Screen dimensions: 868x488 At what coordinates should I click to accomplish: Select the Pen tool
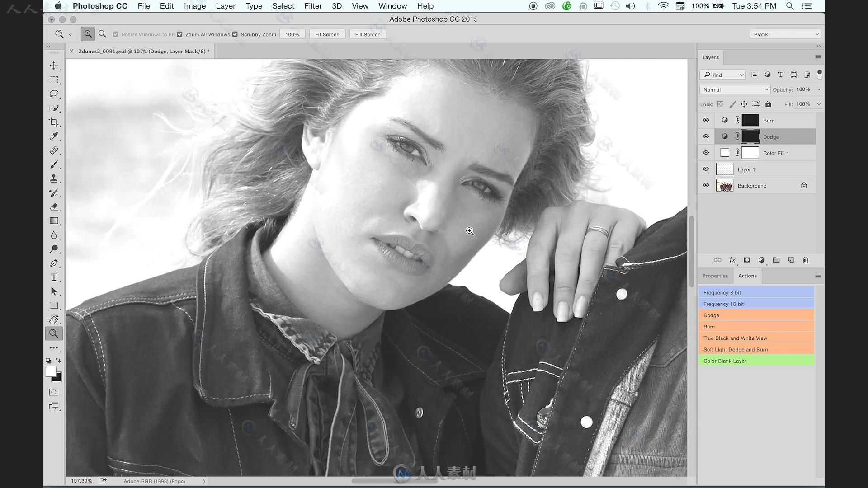54,263
